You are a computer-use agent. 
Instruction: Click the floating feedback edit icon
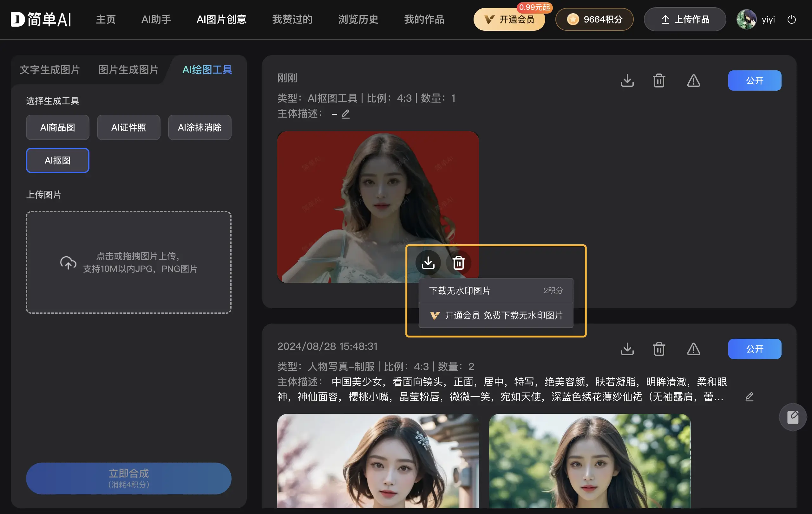(793, 417)
